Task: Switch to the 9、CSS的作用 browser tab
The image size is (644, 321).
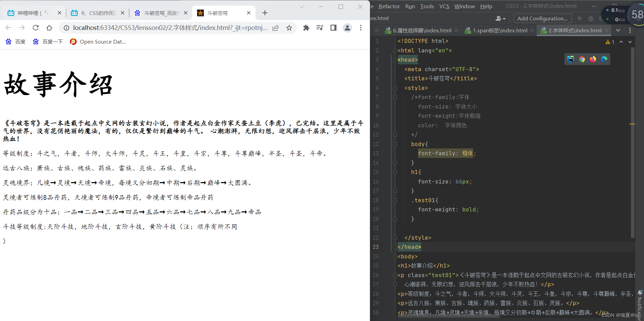Action: 97,13
